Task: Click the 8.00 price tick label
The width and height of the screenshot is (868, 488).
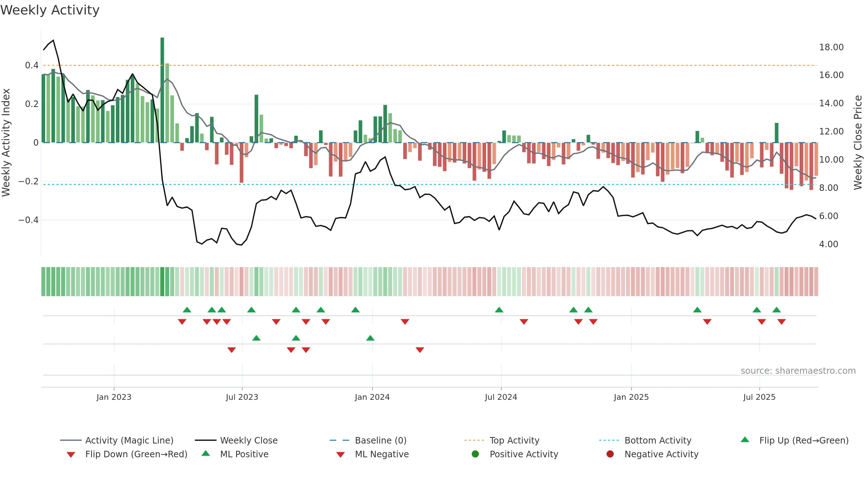Action: [x=829, y=188]
